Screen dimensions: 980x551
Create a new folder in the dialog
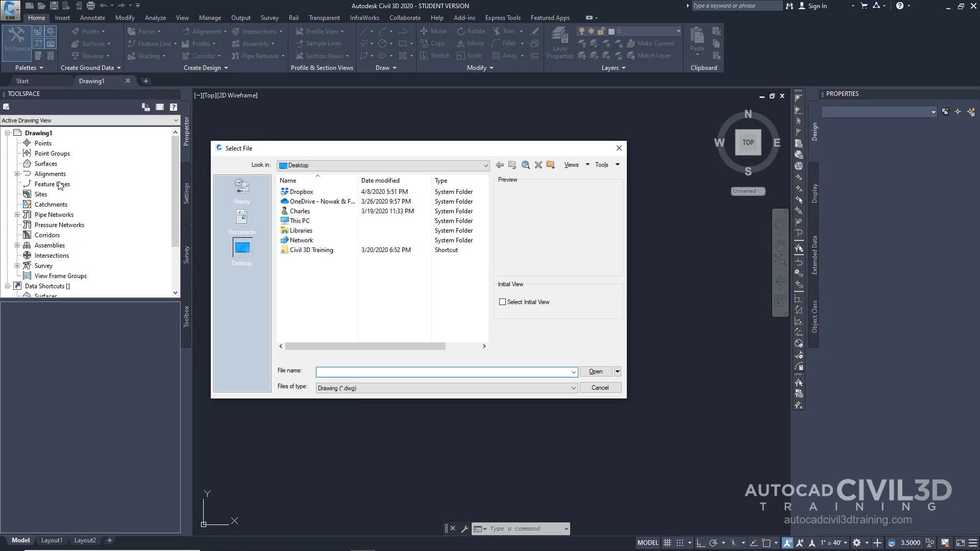tap(551, 165)
